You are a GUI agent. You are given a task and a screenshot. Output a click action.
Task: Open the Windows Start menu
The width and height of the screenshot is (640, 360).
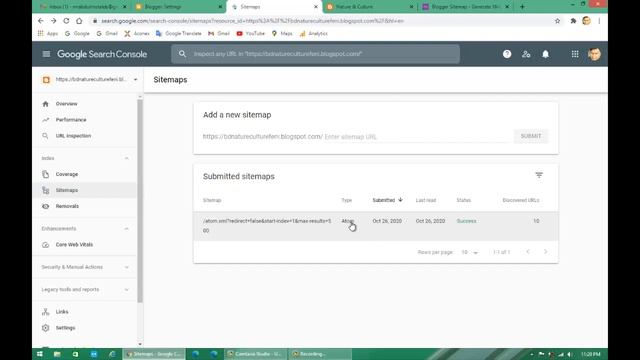tap(40, 354)
